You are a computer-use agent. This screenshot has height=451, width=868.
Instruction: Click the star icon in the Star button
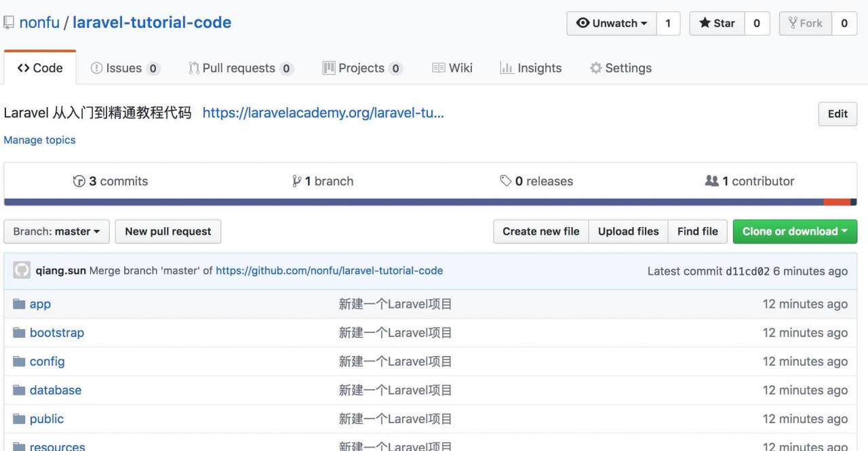[x=705, y=23]
